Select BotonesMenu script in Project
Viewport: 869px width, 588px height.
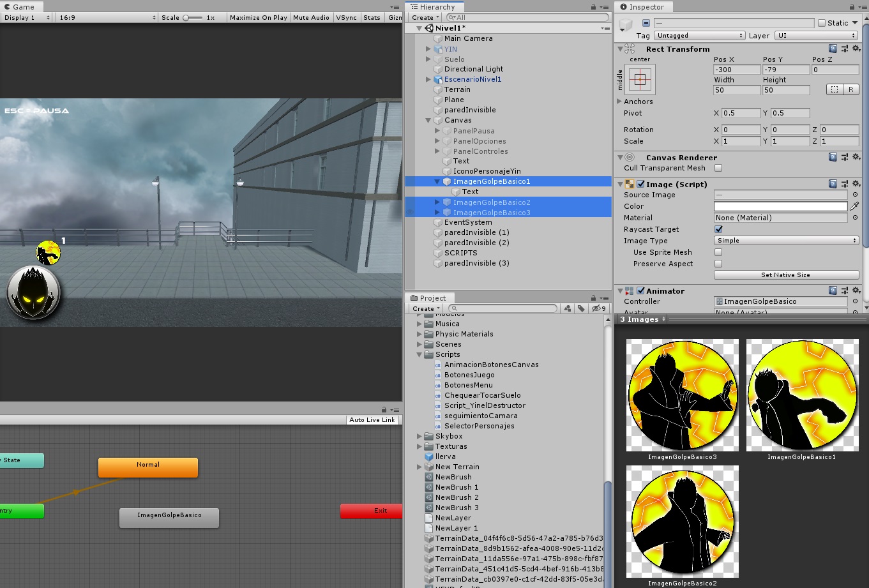(468, 385)
